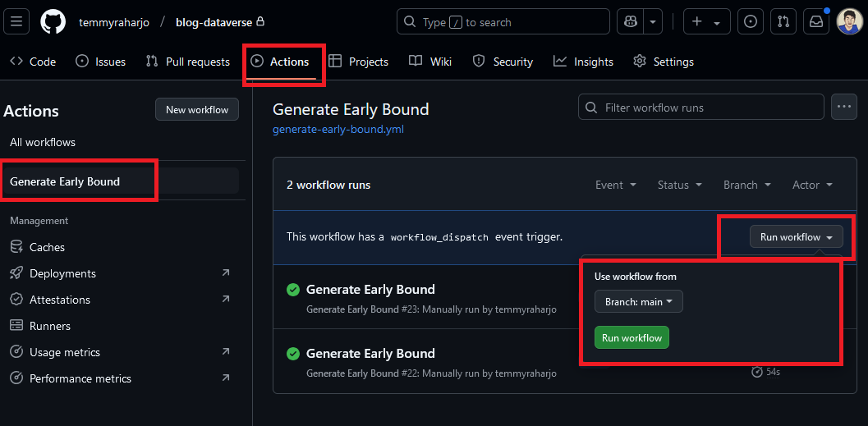
Task: Open Generate Early Bound run #23
Action: [370, 290]
